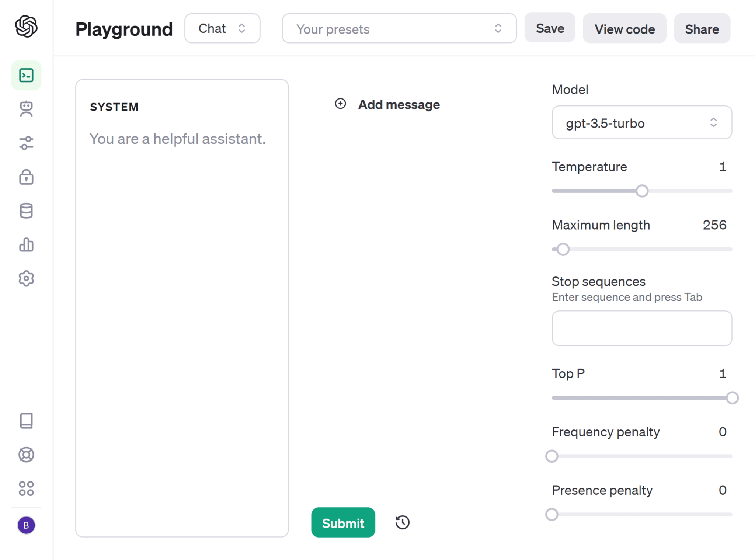Image resolution: width=755 pixels, height=560 pixels.
Task: Expand the model selector dropdown
Action: [x=641, y=122]
